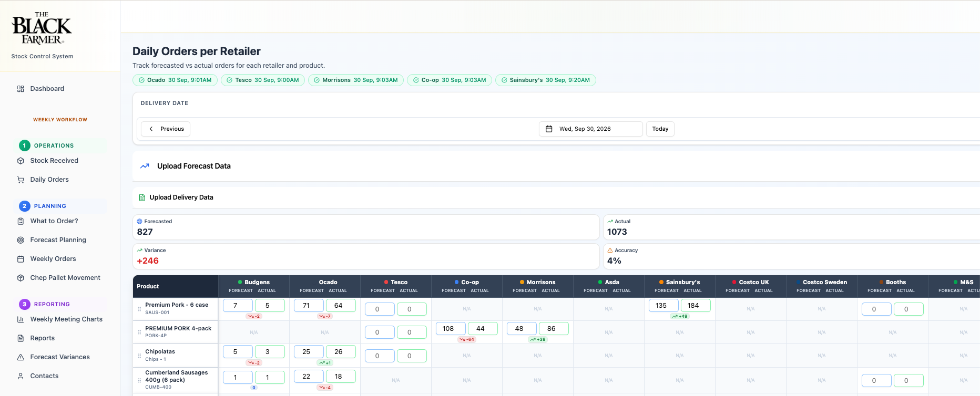Edit Ocado actual for Cumberland Sausages

click(341, 377)
